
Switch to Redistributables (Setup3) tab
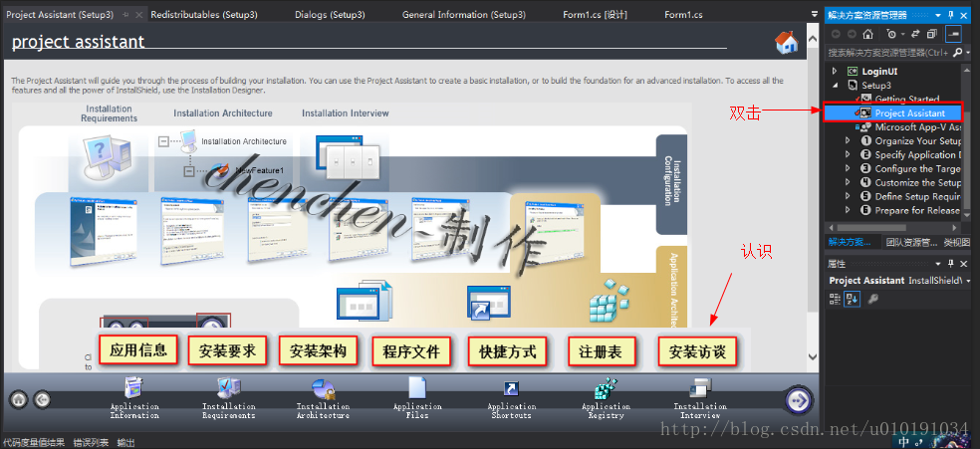[204, 14]
